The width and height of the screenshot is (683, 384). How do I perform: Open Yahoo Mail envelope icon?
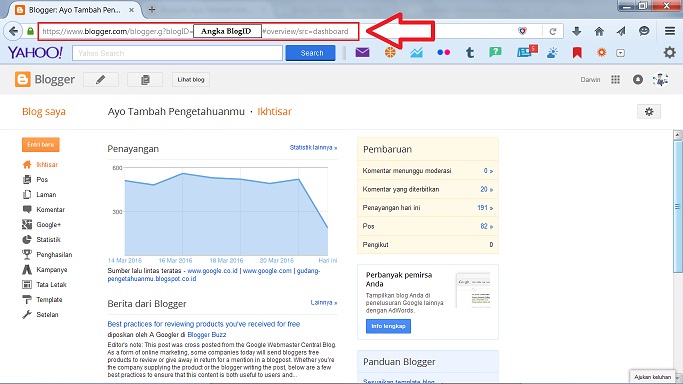click(x=362, y=53)
